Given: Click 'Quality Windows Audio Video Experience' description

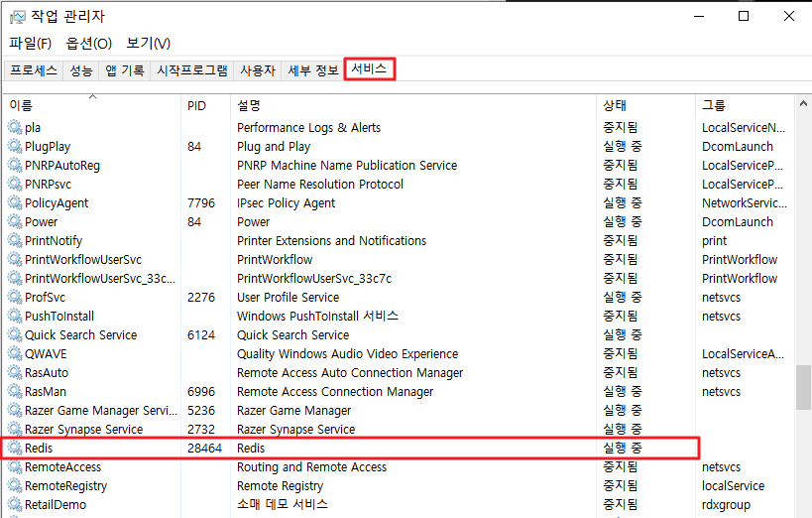Looking at the screenshot, I should pos(347,354).
